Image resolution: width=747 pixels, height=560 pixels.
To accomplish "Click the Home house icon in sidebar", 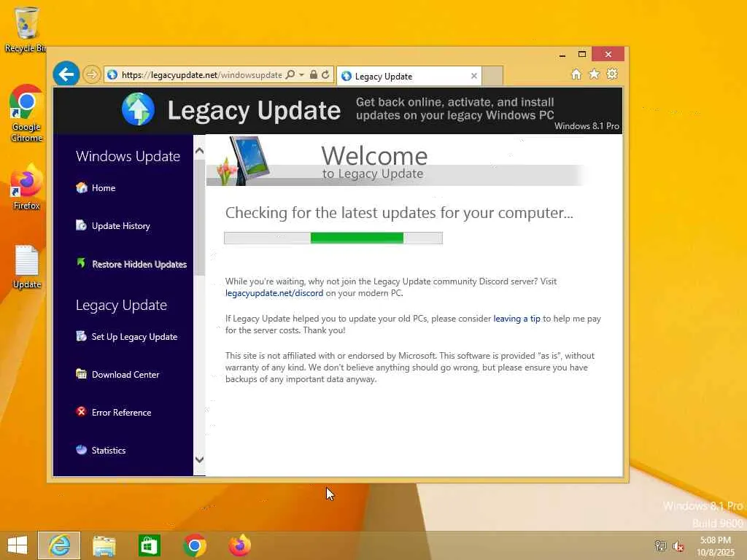I will [82, 187].
